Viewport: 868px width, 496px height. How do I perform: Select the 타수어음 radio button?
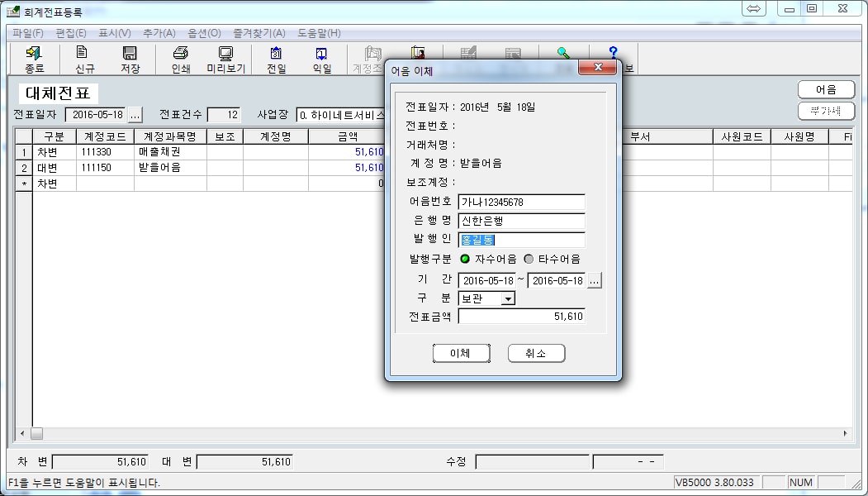pos(529,259)
